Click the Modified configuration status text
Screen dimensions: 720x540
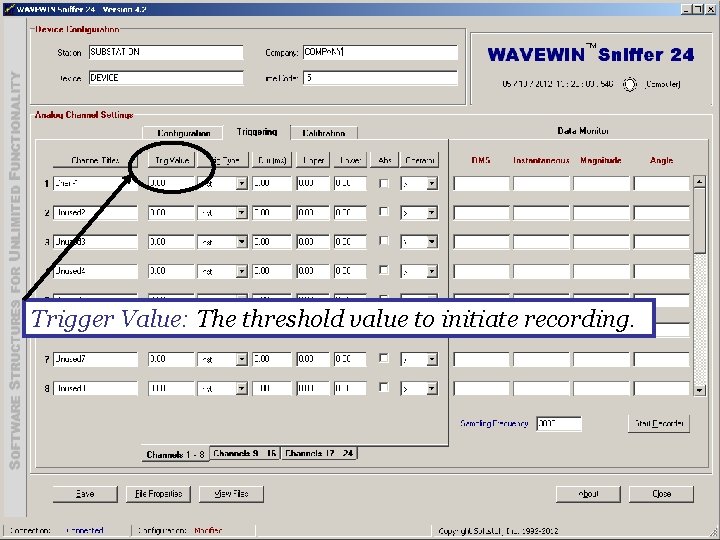point(208,531)
